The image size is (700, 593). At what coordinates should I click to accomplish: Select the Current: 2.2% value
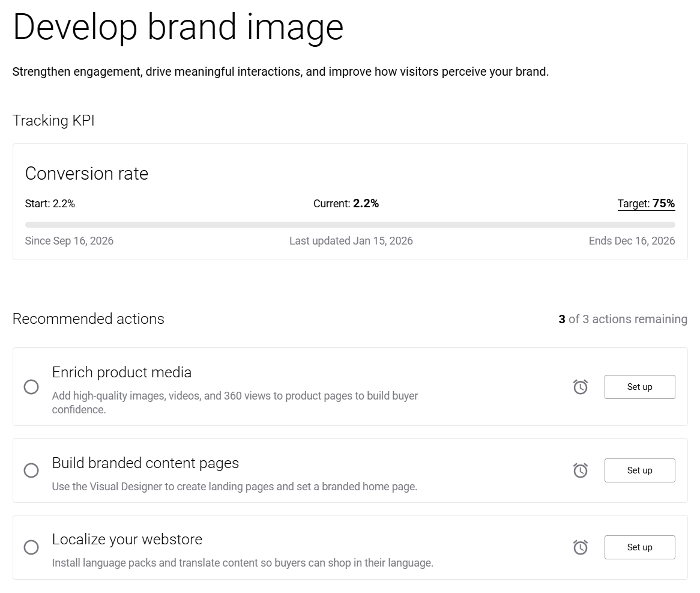coord(346,203)
